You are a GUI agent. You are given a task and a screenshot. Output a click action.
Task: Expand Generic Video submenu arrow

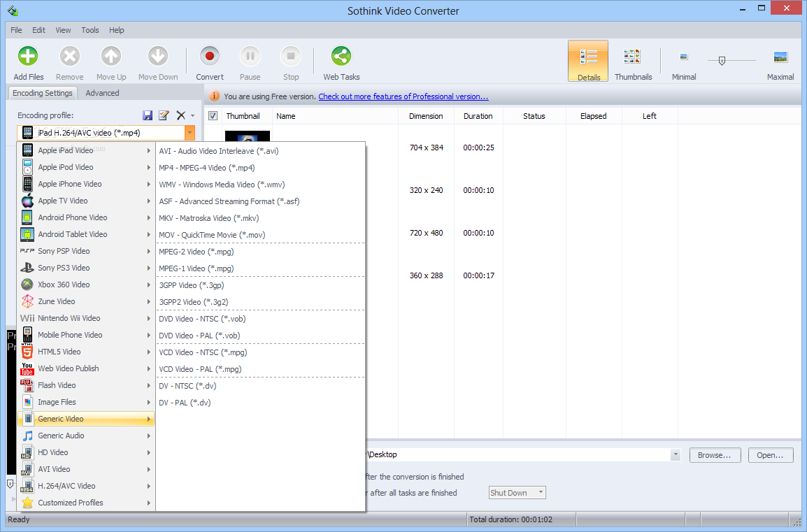149,419
